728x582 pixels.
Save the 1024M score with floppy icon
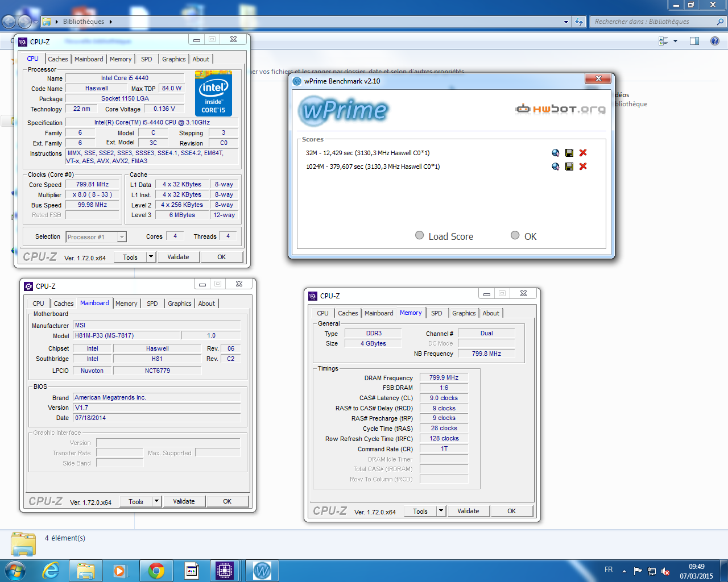click(x=569, y=167)
